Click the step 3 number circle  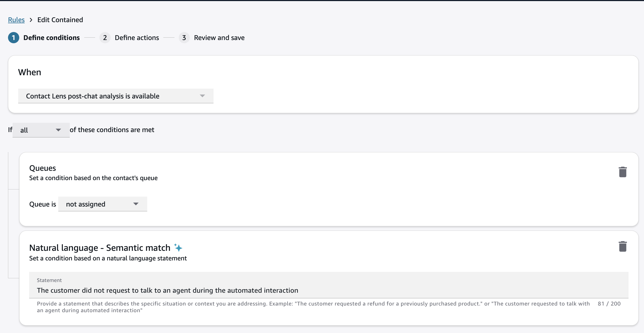pyautogui.click(x=184, y=38)
